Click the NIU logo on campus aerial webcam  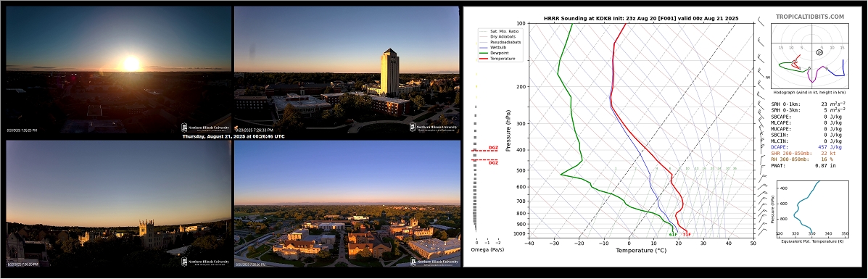tap(434, 262)
